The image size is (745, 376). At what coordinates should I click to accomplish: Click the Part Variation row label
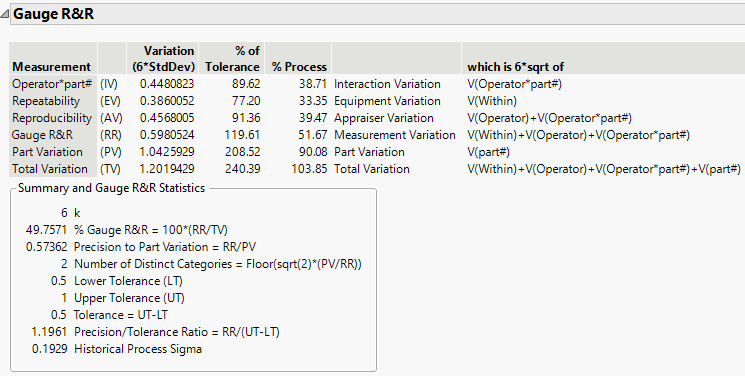click(x=47, y=152)
